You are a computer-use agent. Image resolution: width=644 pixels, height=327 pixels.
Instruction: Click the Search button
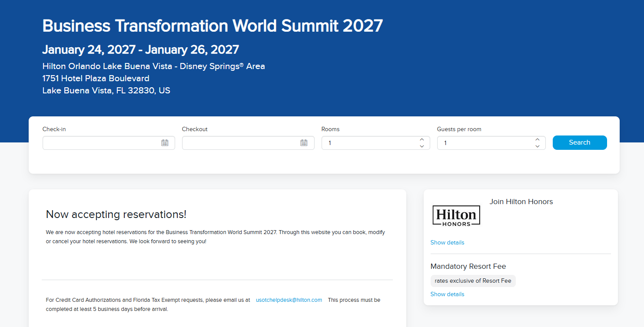[580, 142]
